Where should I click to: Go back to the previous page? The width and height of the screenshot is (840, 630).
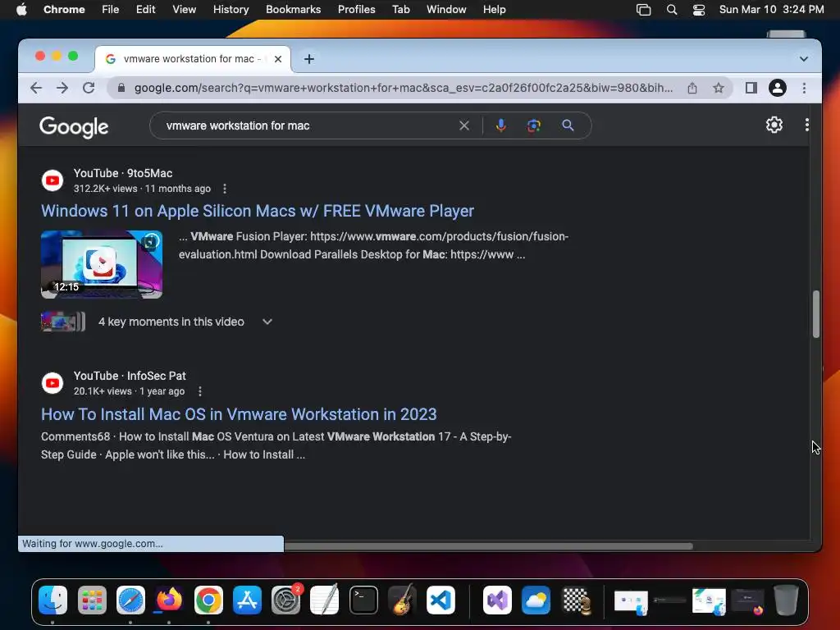(x=36, y=88)
